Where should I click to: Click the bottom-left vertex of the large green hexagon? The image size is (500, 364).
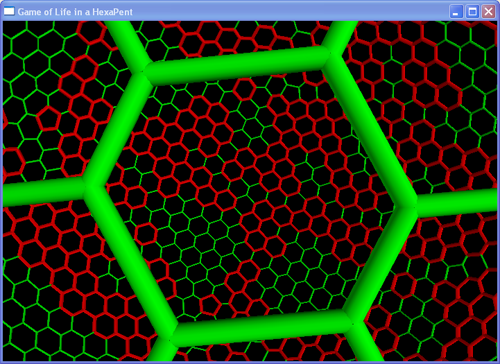(173, 331)
